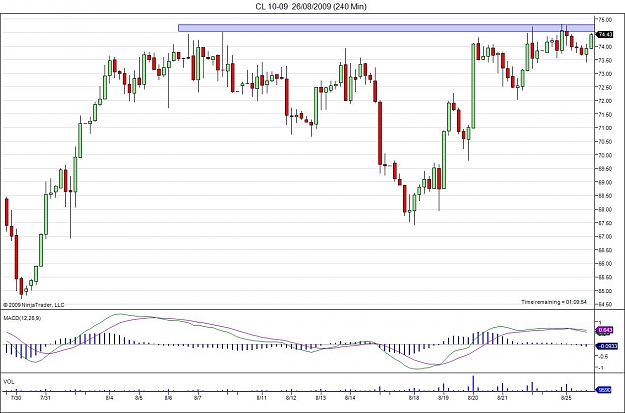625x413 pixels.
Task: Click the 8/20 date label
Action: tap(473, 398)
